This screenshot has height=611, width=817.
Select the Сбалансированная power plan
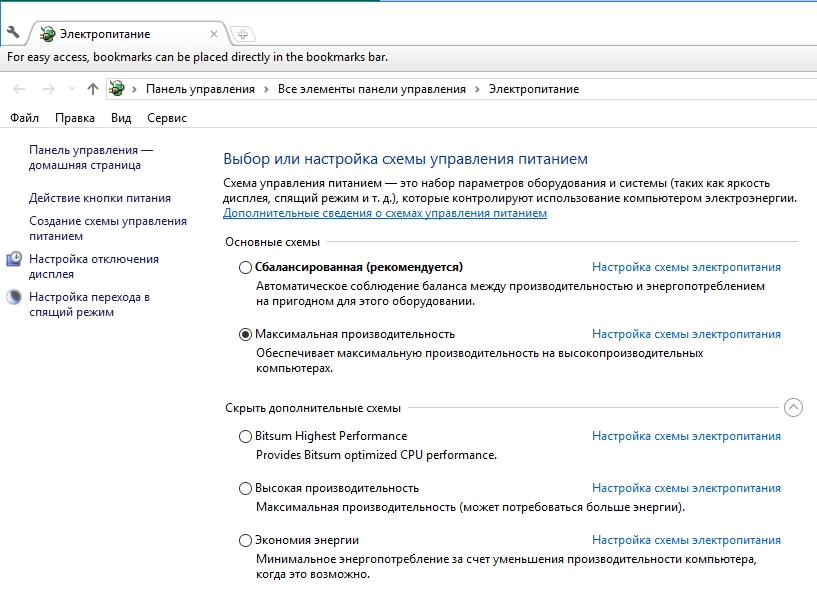[246, 267]
